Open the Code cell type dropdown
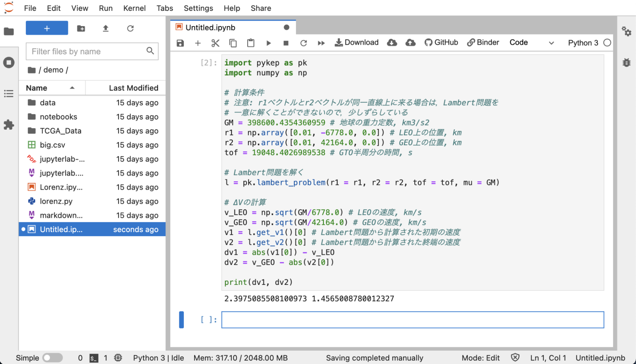636x364 pixels. click(x=532, y=43)
